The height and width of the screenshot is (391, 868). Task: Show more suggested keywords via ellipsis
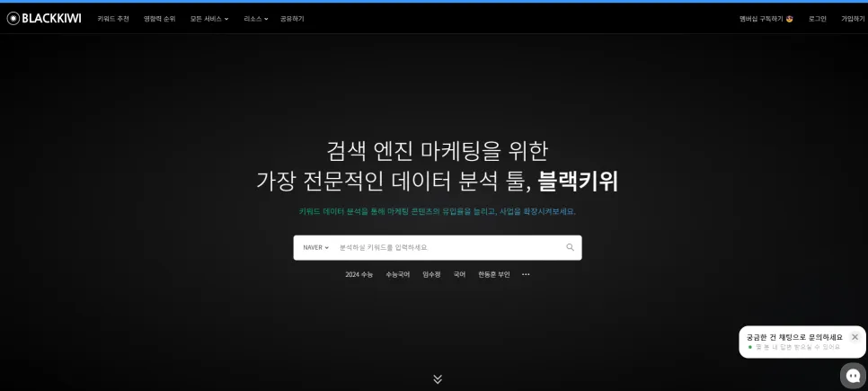[x=526, y=274]
